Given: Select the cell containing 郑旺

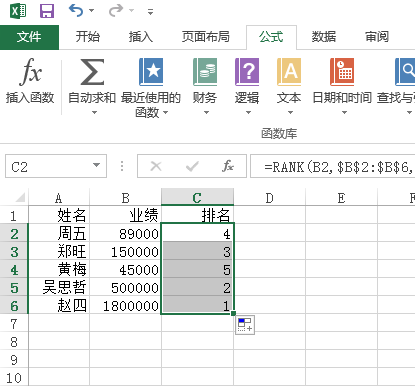Looking at the screenshot, I should click(59, 251).
